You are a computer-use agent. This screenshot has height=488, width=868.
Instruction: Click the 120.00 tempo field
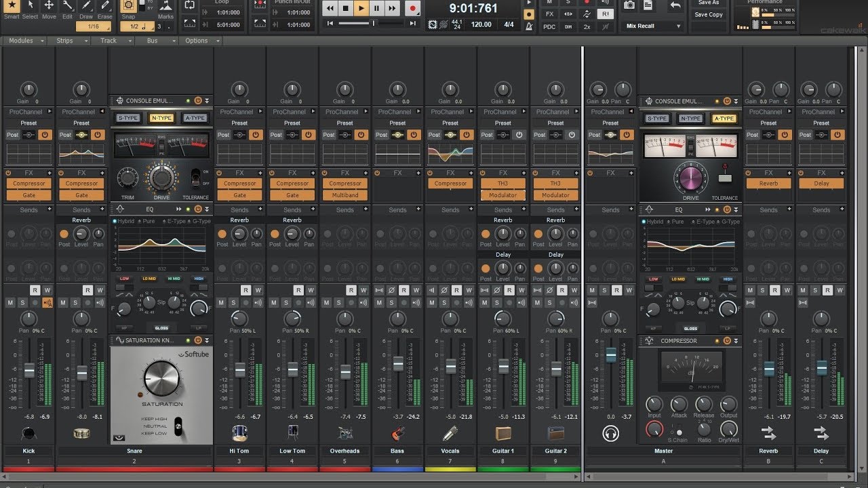(481, 24)
